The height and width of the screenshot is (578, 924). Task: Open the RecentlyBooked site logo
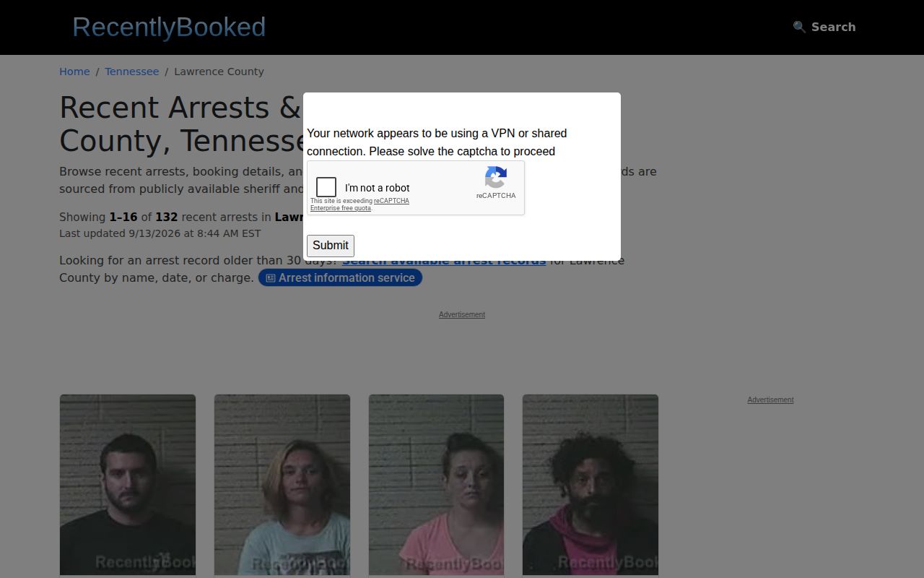(169, 27)
